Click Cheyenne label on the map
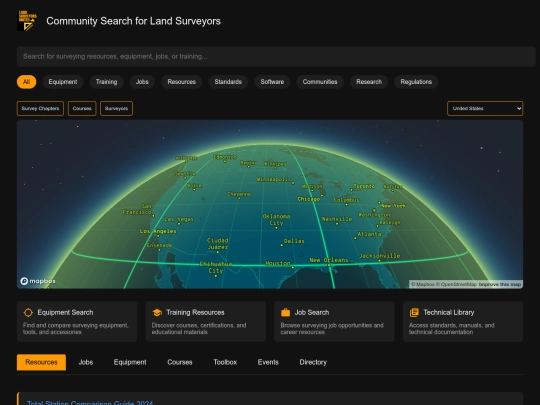 tap(239, 194)
